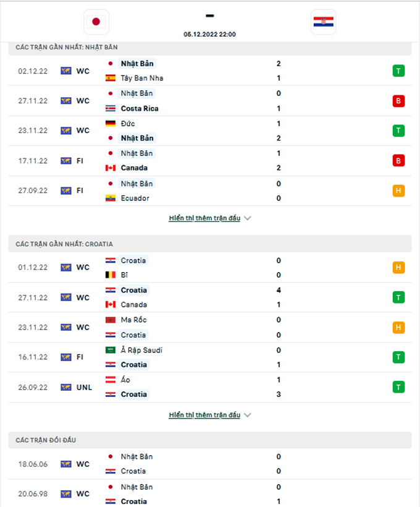Expand more Croatia matches via 'Hiển thị thêm trận đấu'
Viewport: 420px width, 507px height.
coord(204,415)
